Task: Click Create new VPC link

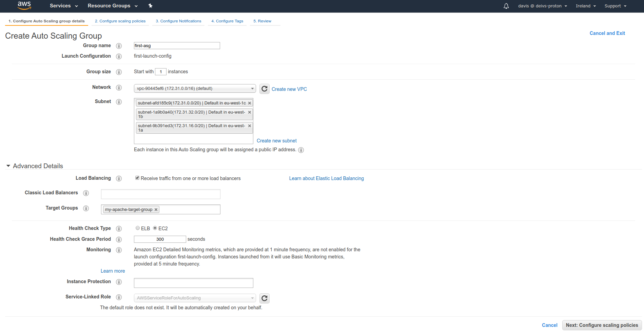Action: (x=289, y=89)
